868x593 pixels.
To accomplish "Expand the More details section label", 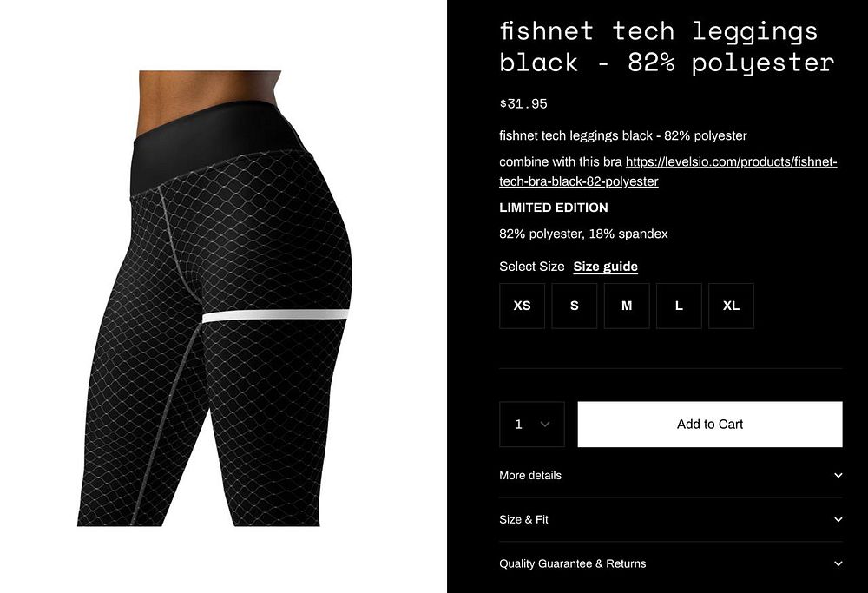I will coord(530,475).
